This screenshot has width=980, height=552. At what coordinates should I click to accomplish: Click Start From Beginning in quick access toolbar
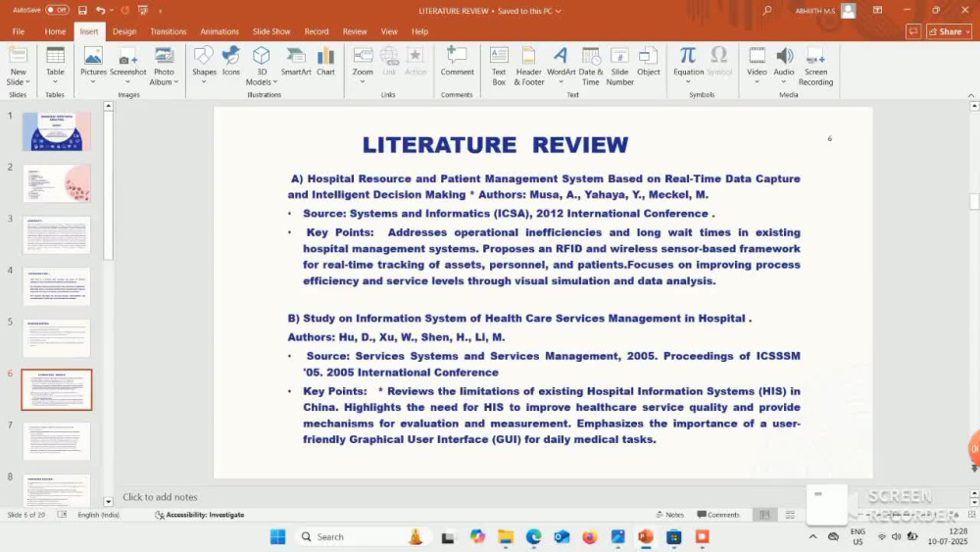(x=143, y=11)
